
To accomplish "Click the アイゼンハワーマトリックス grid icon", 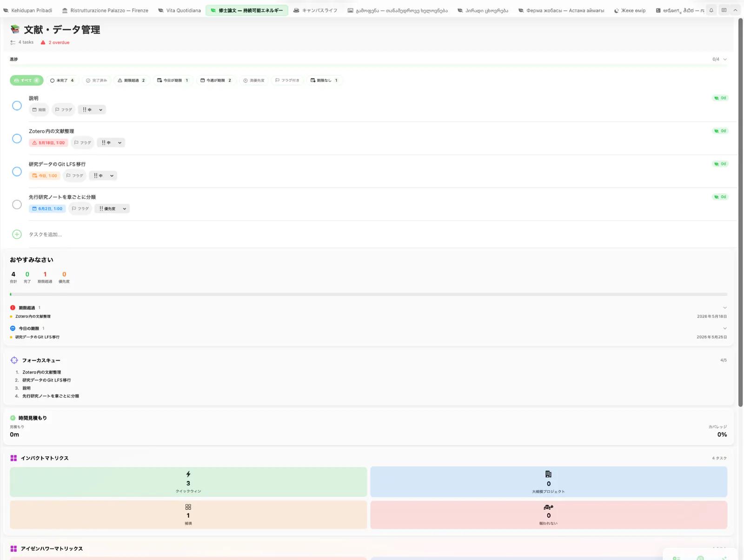I will click(x=13, y=549).
